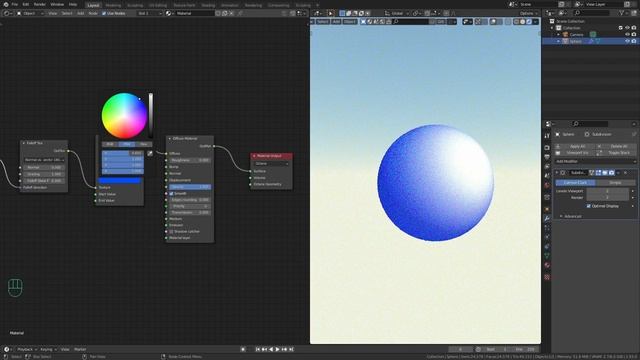Hide the Camera object in viewport
640x360 pixels.
click(627, 35)
